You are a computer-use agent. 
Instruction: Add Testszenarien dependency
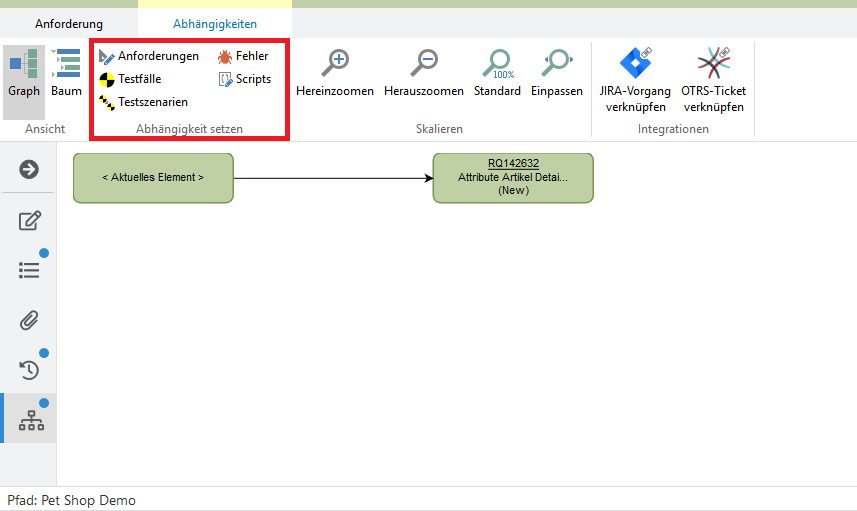click(x=143, y=102)
